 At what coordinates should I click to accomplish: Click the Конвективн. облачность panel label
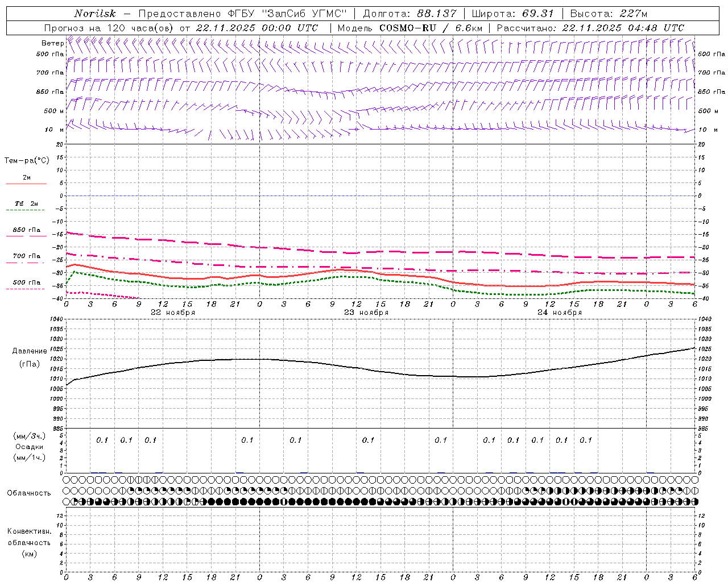(x=29, y=537)
